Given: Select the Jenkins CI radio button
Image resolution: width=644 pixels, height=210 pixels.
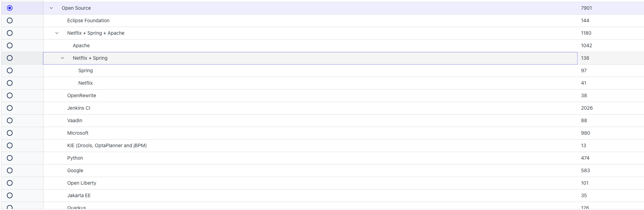Looking at the screenshot, I should tap(10, 108).
